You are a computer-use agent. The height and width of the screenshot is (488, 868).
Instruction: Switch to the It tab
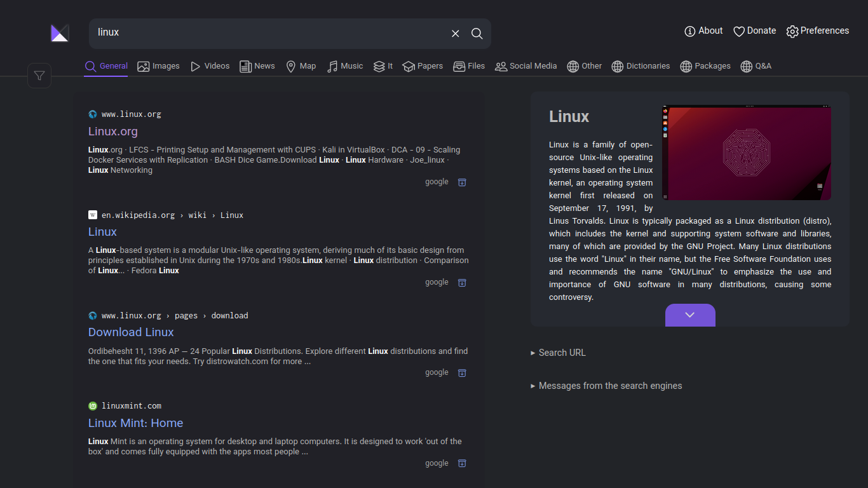pyautogui.click(x=383, y=66)
